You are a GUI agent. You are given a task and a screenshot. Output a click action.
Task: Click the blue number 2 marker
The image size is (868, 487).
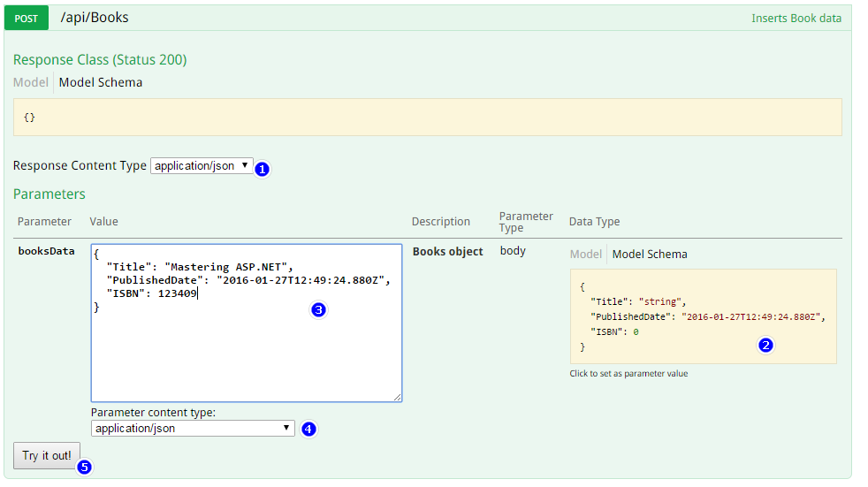point(766,346)
